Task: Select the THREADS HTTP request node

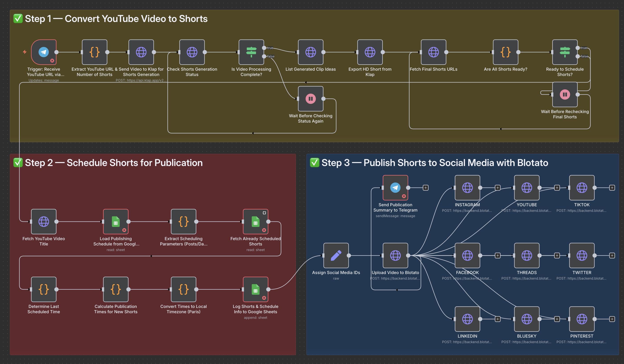Action: [527, 255]
